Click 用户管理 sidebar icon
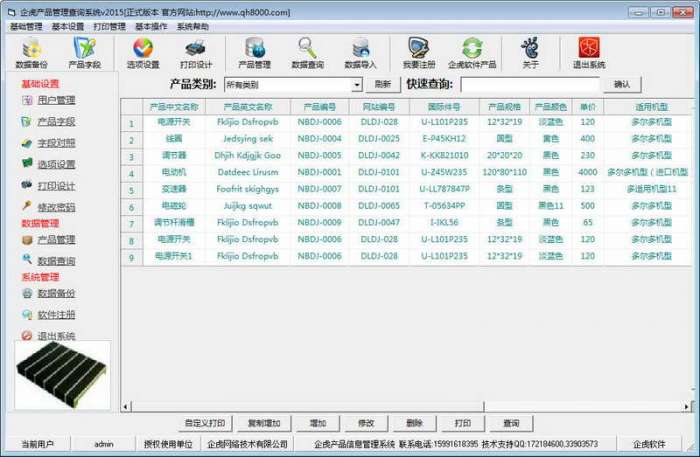Screen dimensions: 700x457 (27, 100)
